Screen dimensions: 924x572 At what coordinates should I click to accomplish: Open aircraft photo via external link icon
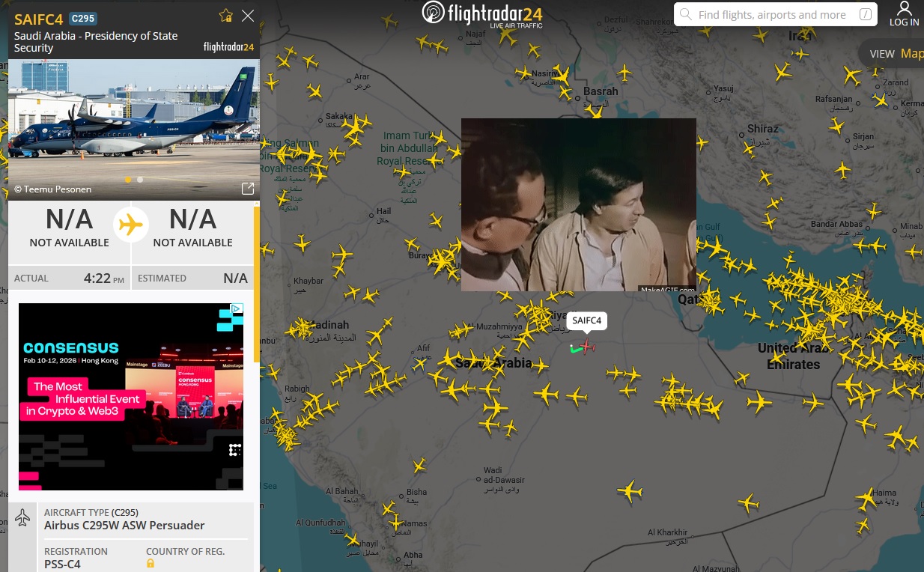click(246, 189)
